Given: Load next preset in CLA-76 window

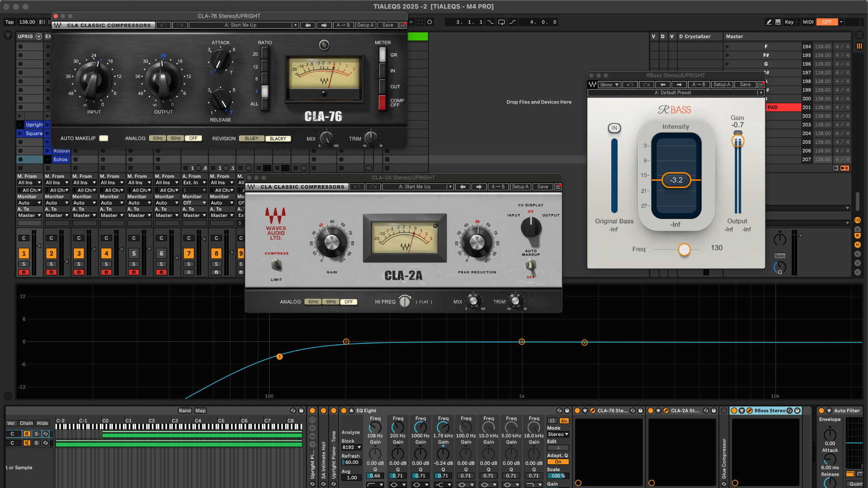Looking at the screenshot, I should click(324, 25).
